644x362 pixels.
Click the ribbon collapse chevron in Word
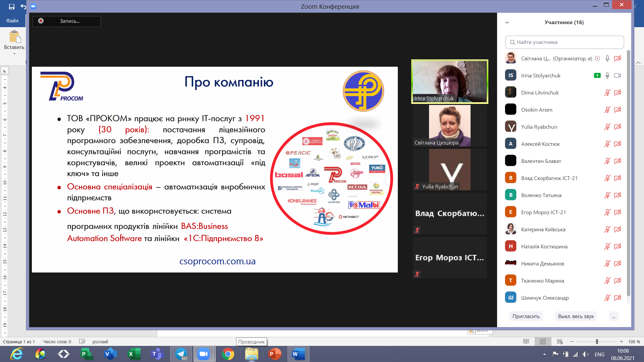pyautogui.click(x=638, y=63)
